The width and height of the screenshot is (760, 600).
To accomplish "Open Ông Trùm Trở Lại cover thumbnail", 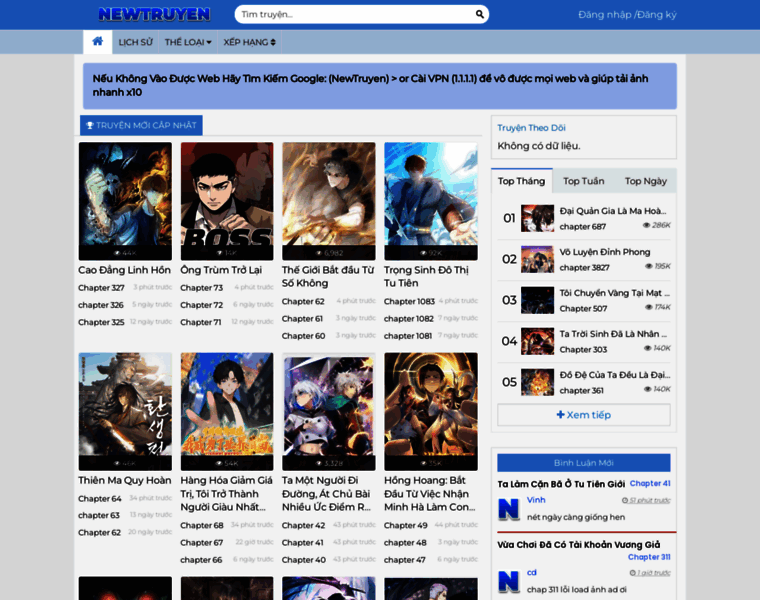I will point(227,201).
